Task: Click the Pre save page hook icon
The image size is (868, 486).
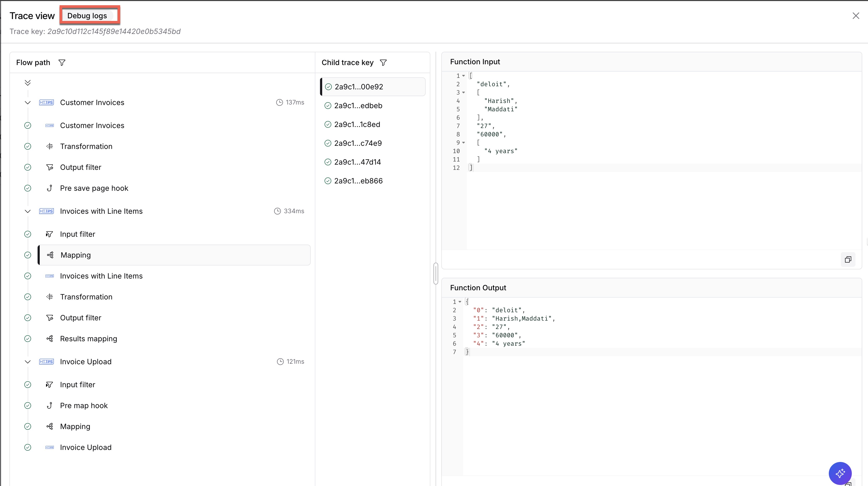Action: pyautogui.click(x=50, y=188)
